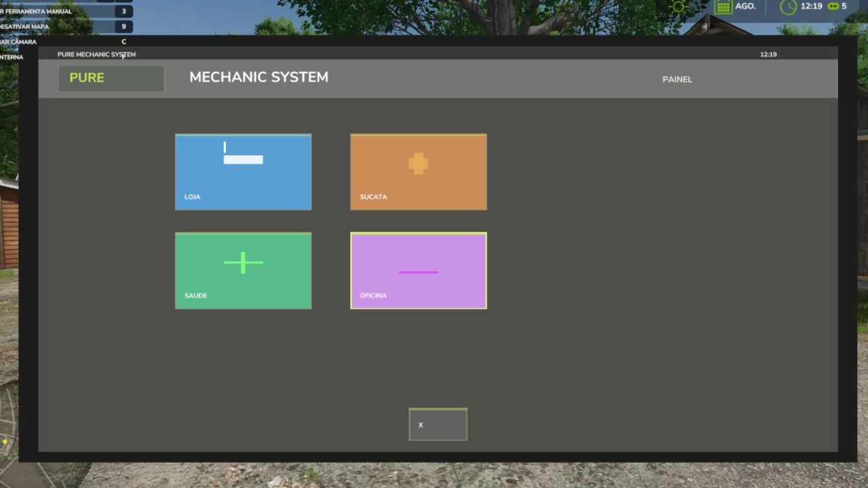Click the MECHANIC SYSTEM title header
The height and width of the screenshot is (488, 868).
click(x=258, y=77)
